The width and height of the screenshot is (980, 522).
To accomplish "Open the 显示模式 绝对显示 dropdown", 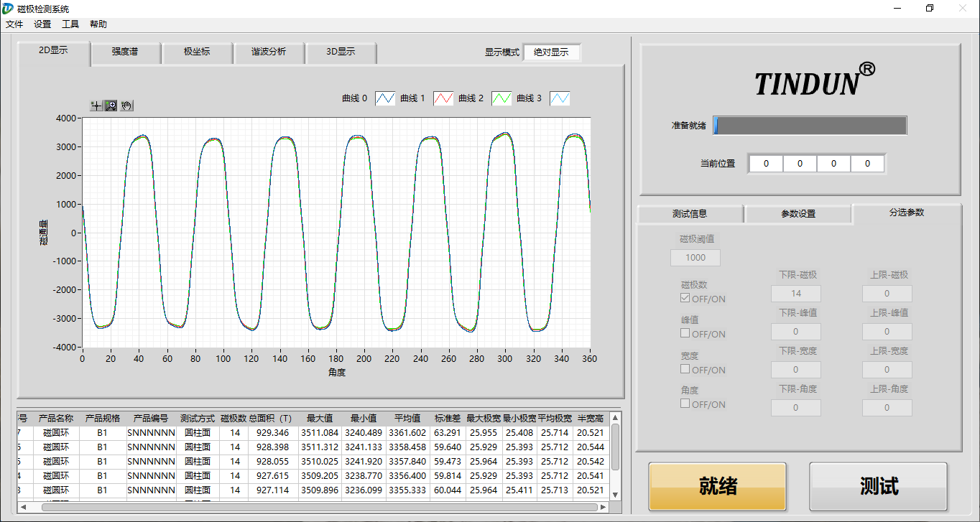I will 551,52.
